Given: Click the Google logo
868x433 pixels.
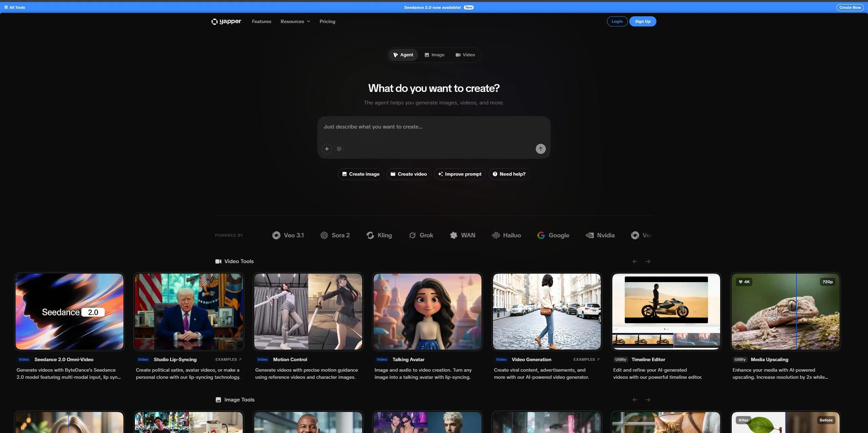Looking at the screenshot, I should click(553, 235).
